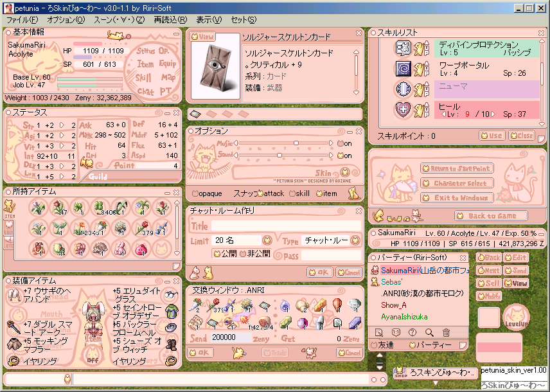Viewport: 550px width, 392px height.
Task: Click Cancel in the trade window
Action: 350,352
